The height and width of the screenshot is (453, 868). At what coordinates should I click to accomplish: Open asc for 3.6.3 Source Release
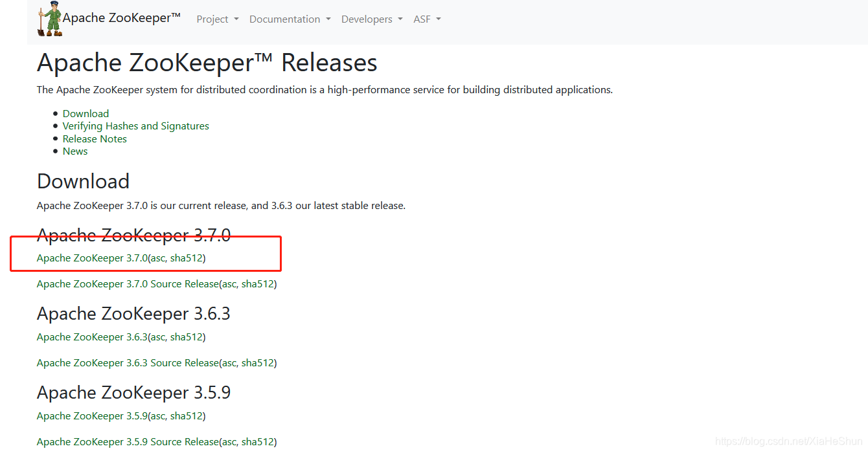[229, 363]
